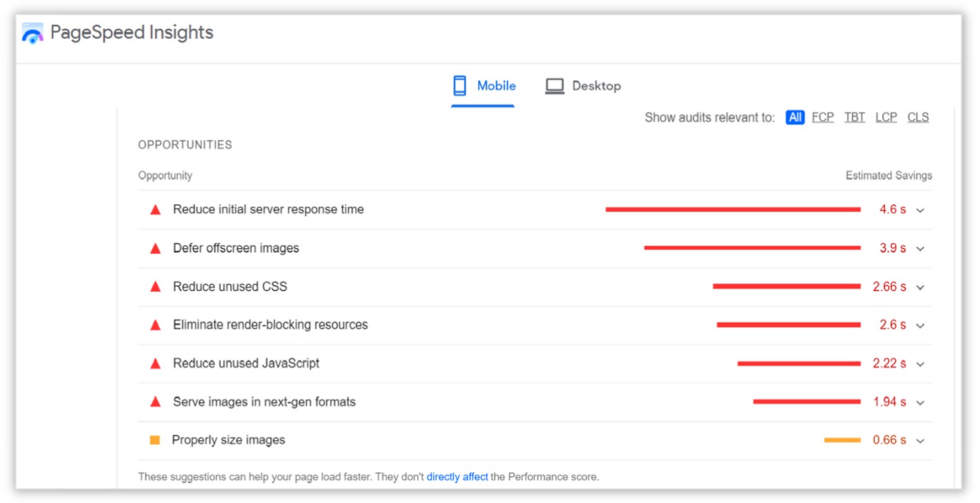The width and height of the screenshot is (980, 503).
Task: Click the 'Reduce initial server response time' text
Action: (268, 209)
